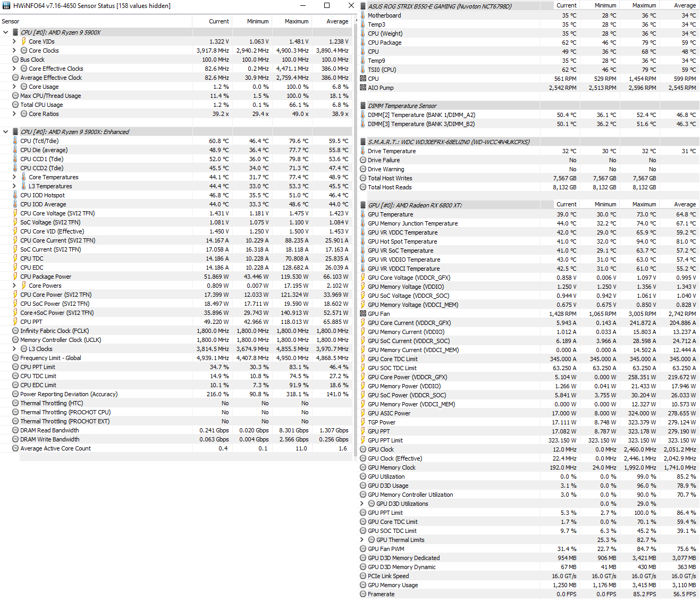Image resolution: width=700 pixels, height=601 pixels.
Task: Expand the Core Powers rows
Action: click(14, 286)
